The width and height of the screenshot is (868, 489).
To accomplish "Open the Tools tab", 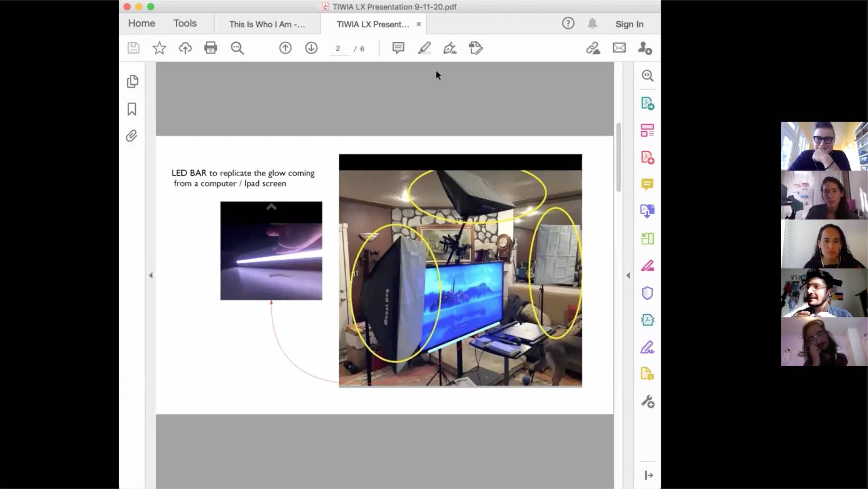I will pos(185,23).
